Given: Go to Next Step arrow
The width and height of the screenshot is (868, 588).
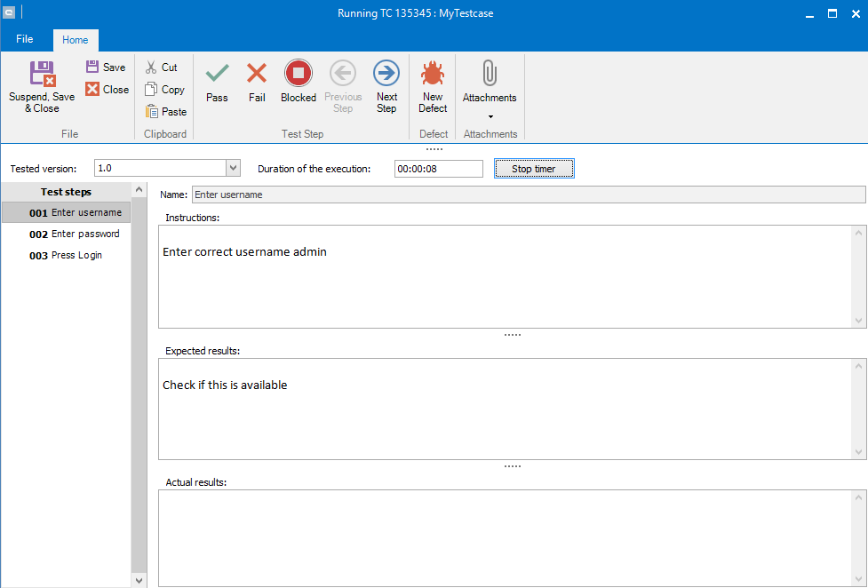Looking at the screenshot, I should [386, 74].
